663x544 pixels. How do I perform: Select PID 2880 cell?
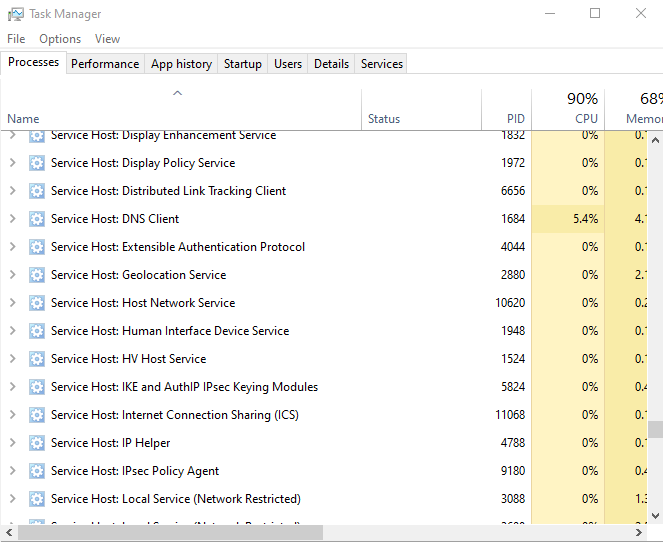[513, 275]
